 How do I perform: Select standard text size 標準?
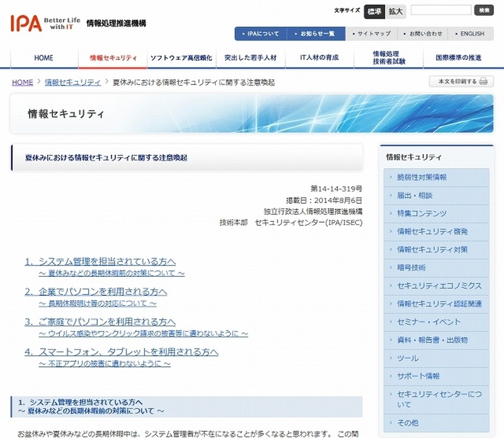(x=374, y=11)
